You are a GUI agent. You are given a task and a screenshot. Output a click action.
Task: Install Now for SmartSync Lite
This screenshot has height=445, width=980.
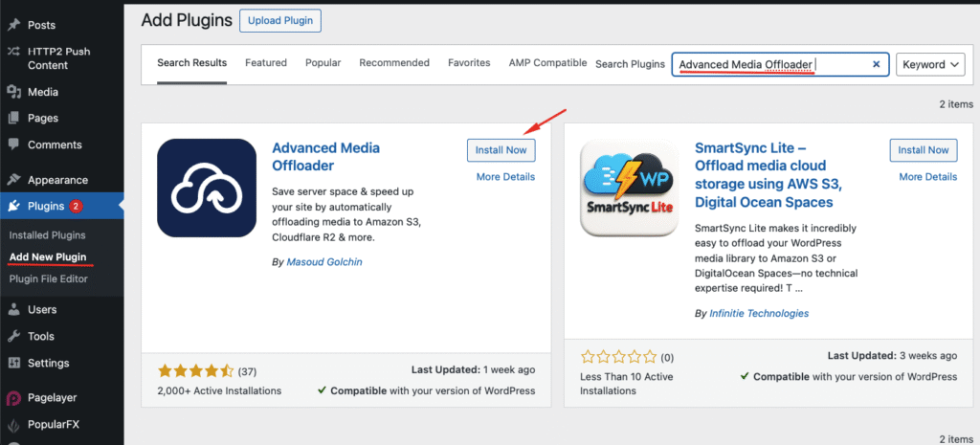pyautogui.click(x=924, y=150)
